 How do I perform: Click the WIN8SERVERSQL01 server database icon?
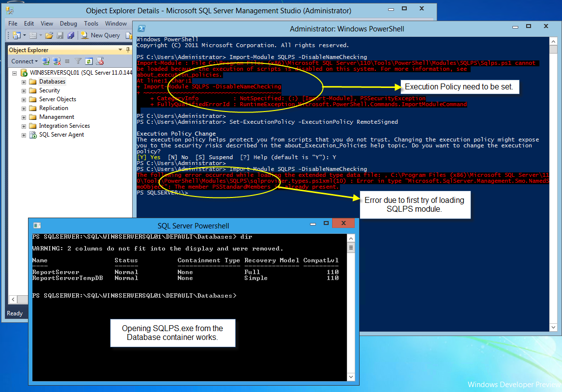pos(24,73)
